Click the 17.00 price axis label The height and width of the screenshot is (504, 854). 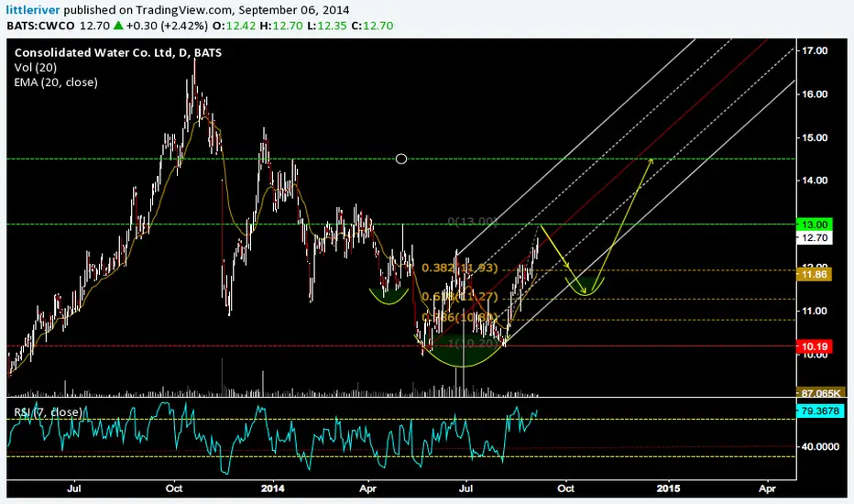(815, 50)
